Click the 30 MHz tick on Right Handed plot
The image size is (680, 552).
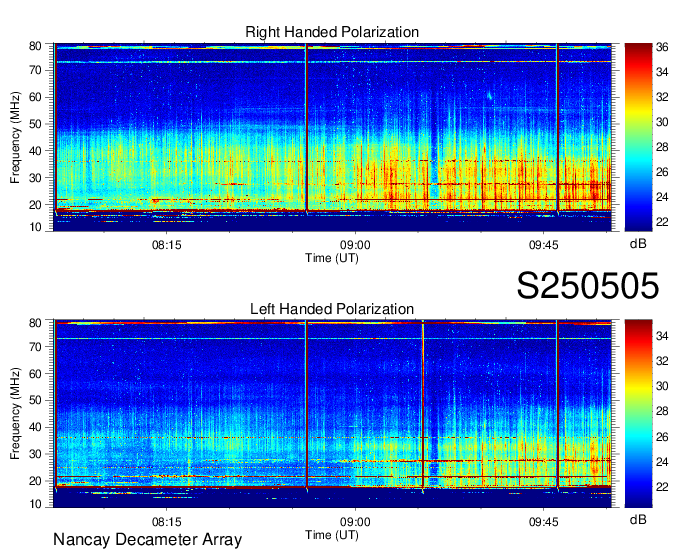[x=35, y=178]
